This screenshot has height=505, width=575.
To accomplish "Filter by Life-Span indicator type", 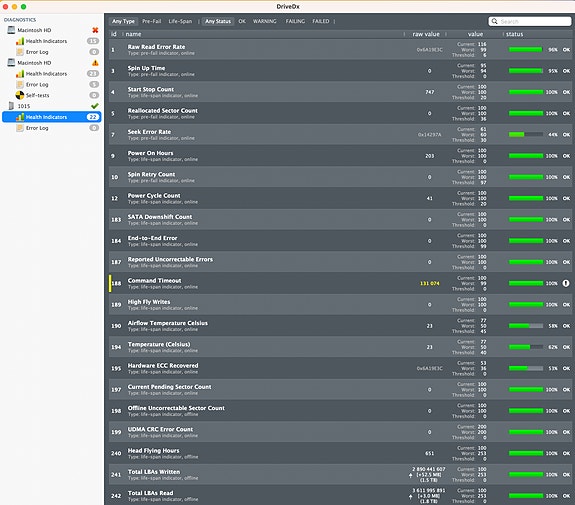I will point(180,21).
